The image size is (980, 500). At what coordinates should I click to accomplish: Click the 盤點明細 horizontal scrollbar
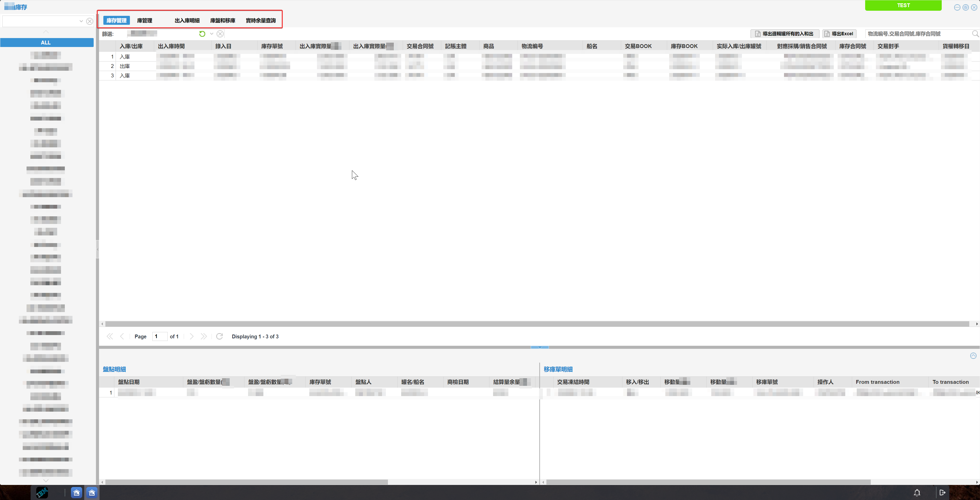coord(247,482)
